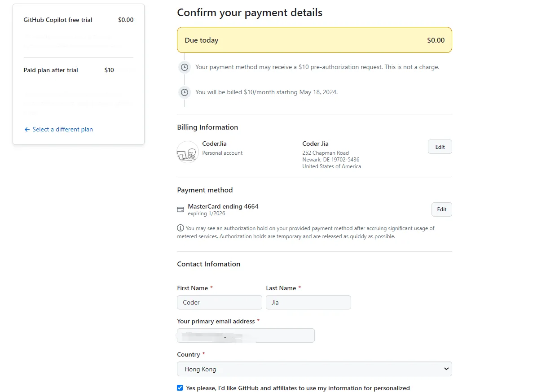Click the Last Name field containing Jia
546x392 pixels.
click(308, 302)
